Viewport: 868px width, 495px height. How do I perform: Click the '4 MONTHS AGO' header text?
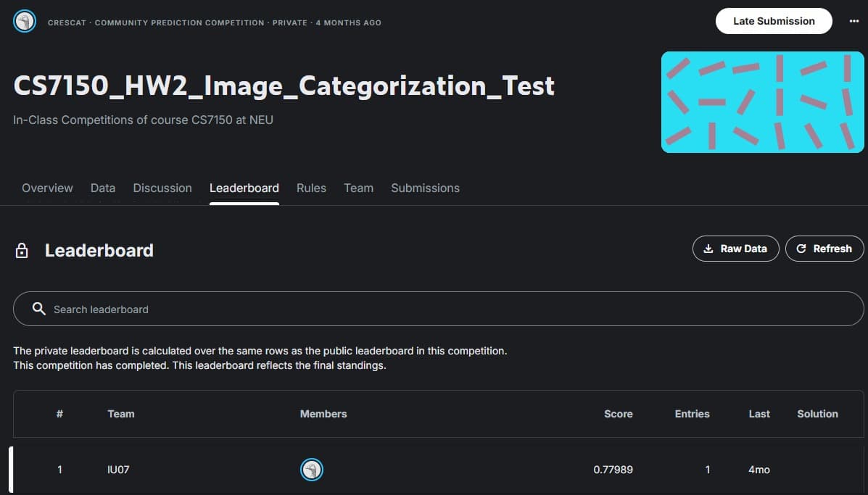[x=348, y=22]
